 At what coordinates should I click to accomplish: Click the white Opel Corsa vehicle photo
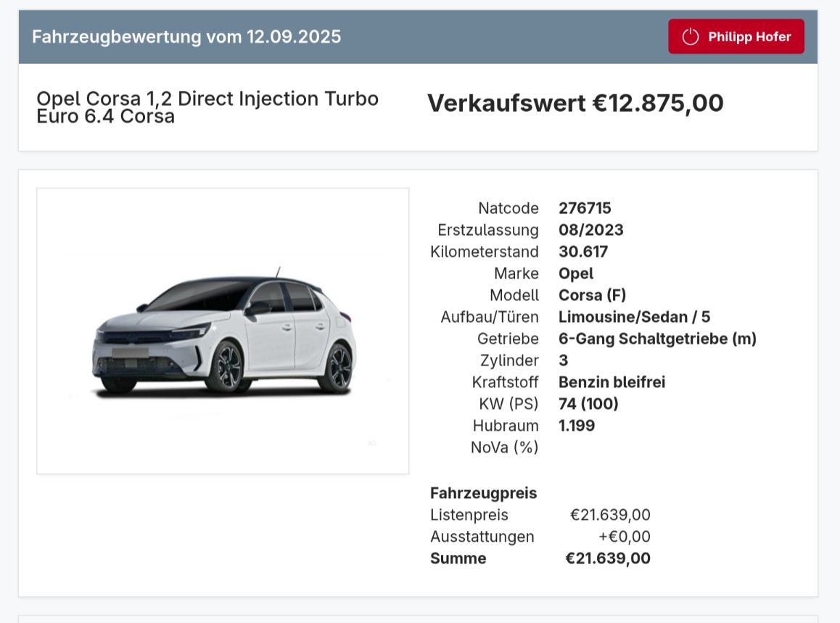pyautogui.click(x=223, y=331)
